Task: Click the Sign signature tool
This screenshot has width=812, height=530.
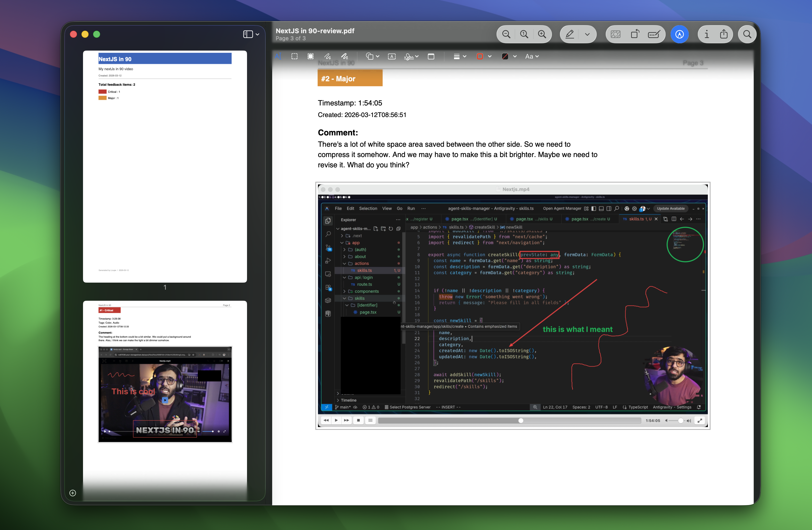Action: [x=409, y=56]
